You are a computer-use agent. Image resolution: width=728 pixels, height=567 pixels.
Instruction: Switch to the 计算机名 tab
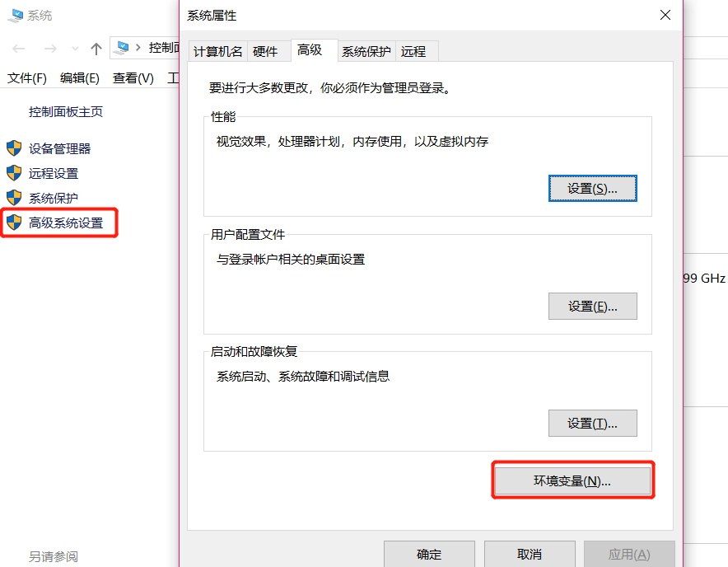pos(217,50)
